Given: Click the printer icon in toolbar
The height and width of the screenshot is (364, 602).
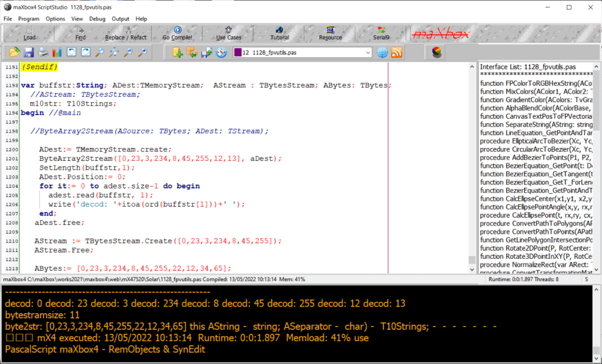Looking at the screenshot, I should (x=43, y=53).
